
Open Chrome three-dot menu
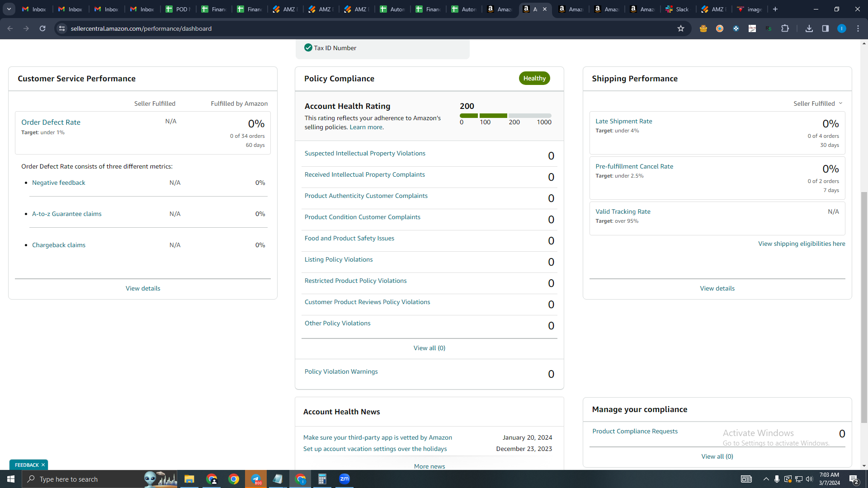pos(858,28)
